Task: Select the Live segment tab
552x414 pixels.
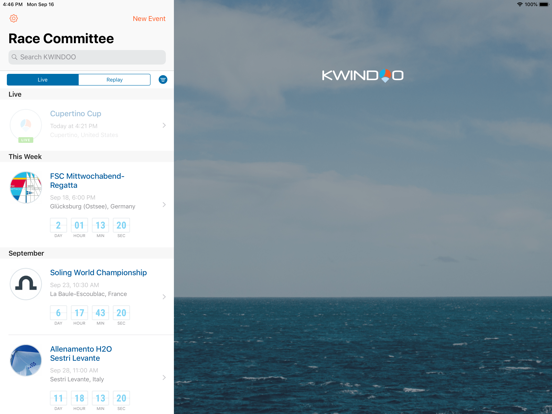Action: click(43, 80)
